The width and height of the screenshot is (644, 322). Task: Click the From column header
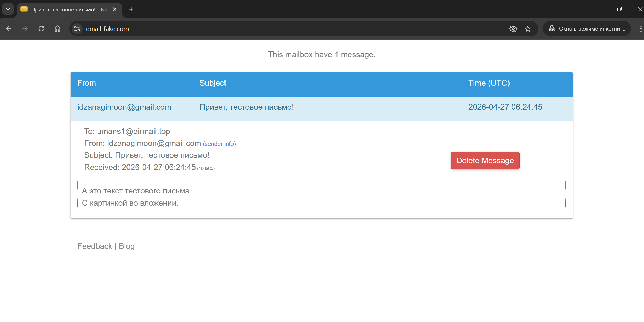(x=86, y=83)
